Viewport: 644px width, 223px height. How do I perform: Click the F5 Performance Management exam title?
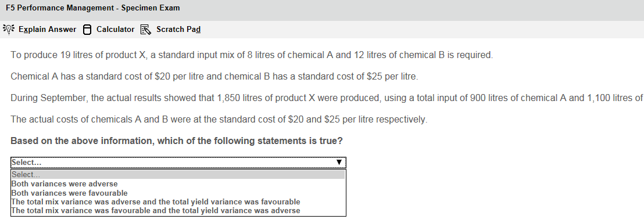93,8
